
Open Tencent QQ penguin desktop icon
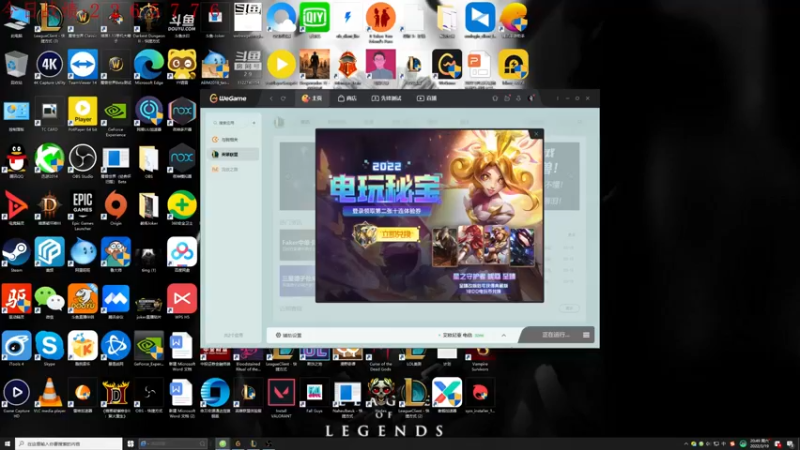(16, 161)
